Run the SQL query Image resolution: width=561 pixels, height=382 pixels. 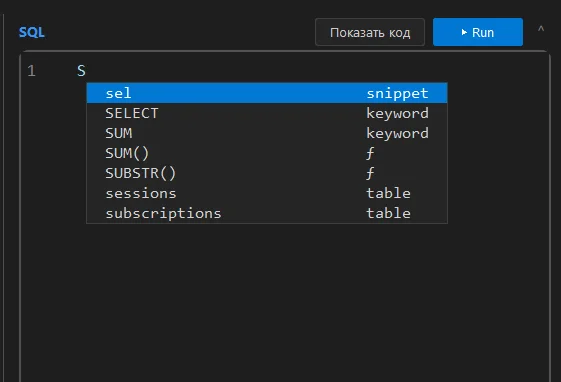pos(478,32)
